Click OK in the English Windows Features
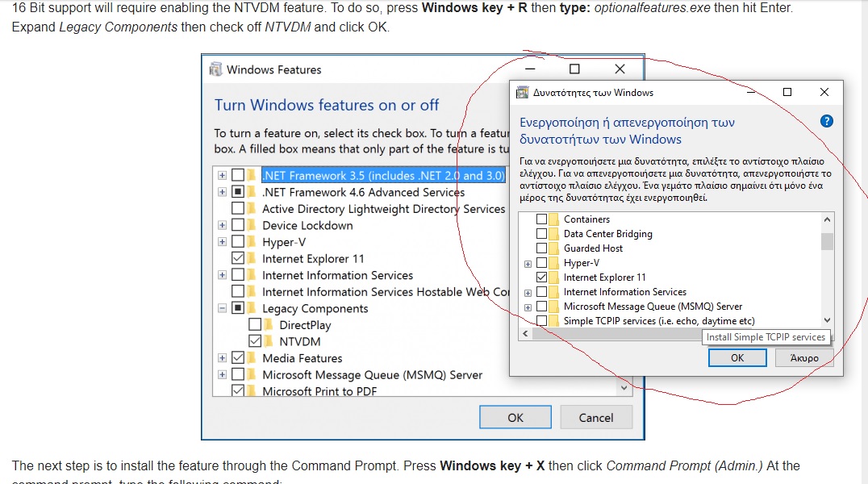This screenshot has width=868, height=484. (x=515, y=418)
